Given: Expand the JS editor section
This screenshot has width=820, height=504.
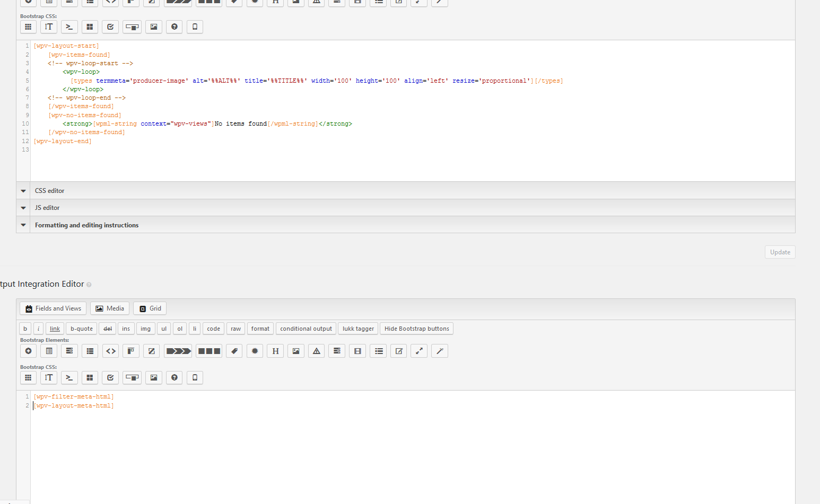Looking at the screenshot, I should pos(47,207).
